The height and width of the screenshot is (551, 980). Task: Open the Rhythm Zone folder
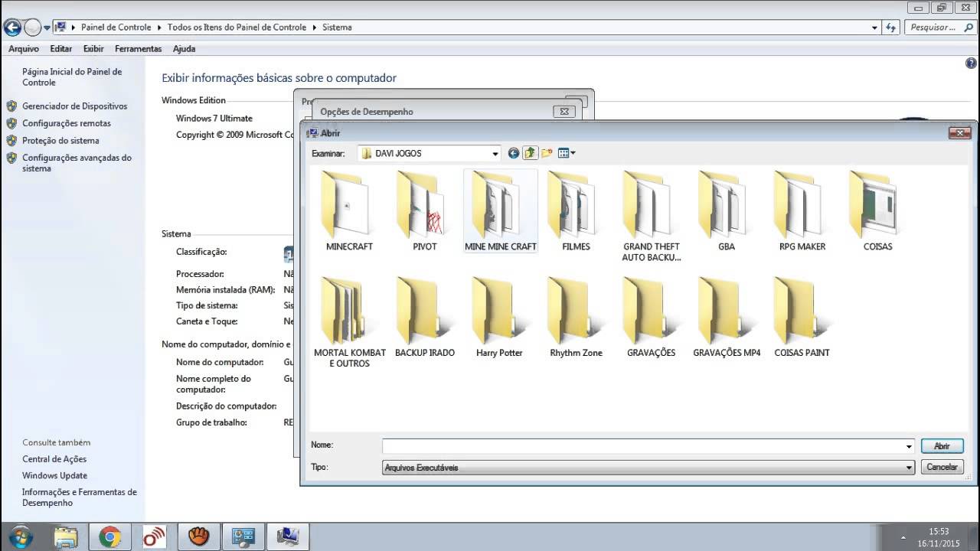coord(576,317)
